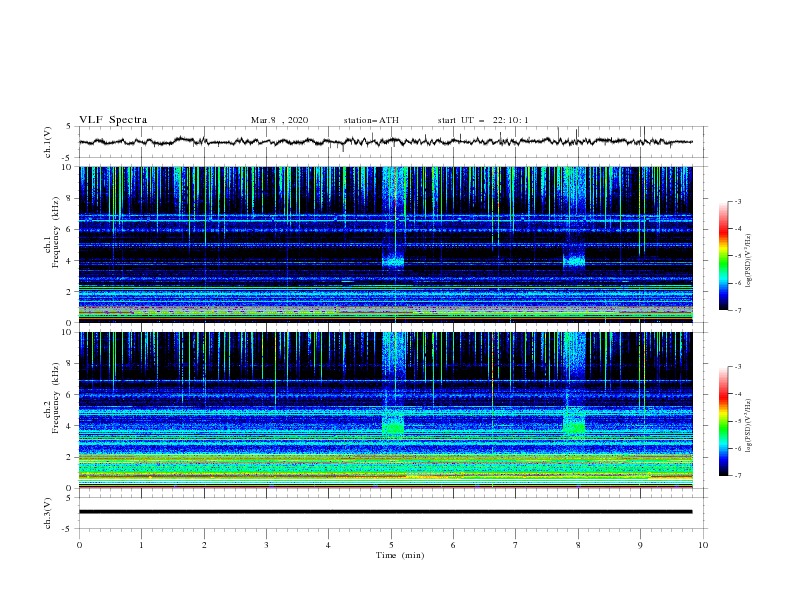Click the "-7" value on ch.2 colorbar

coord(738,476)
